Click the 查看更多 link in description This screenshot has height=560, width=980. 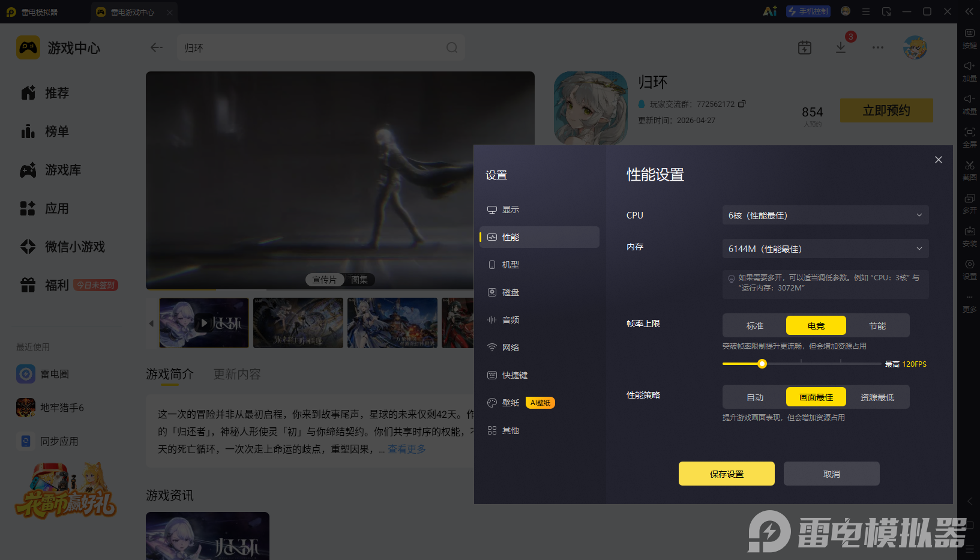[407, 449]
